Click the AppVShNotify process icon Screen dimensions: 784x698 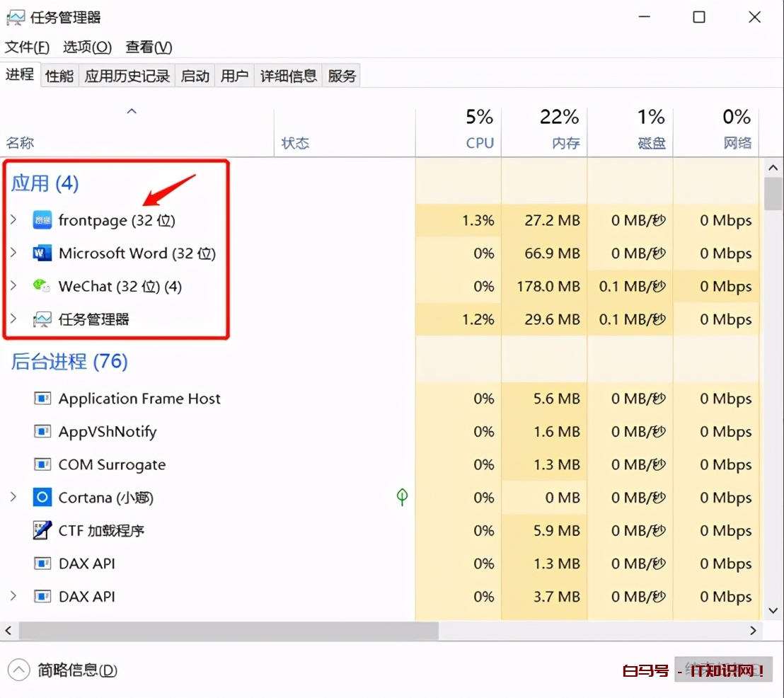pos(44,431)
